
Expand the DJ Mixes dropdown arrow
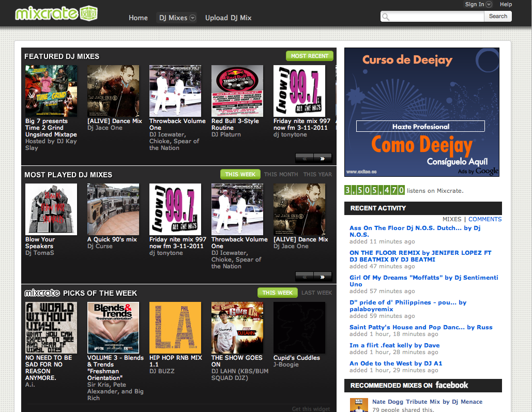tap(192, 18)
